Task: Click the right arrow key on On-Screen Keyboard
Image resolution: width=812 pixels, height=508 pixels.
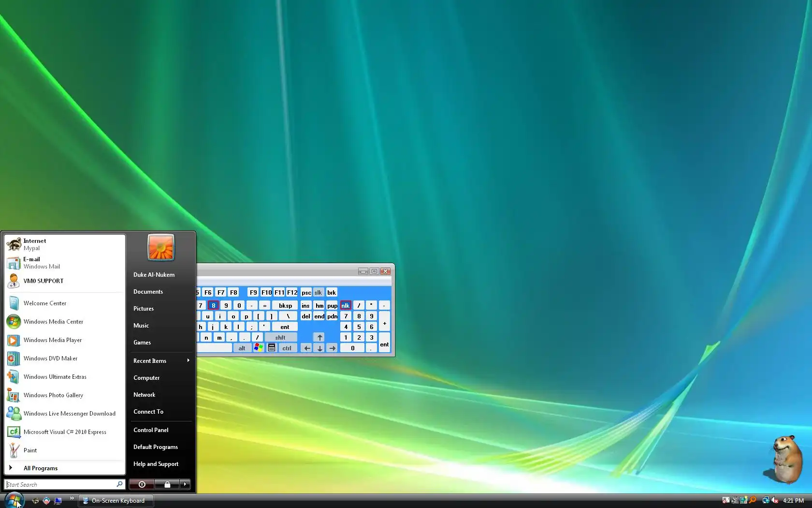Action: click(332, 348)
